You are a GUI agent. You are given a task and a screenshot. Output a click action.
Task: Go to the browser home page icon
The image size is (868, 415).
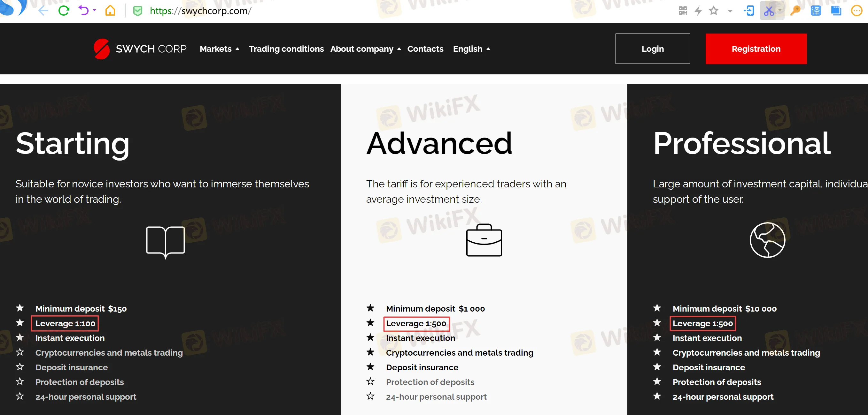coord(110,11)
